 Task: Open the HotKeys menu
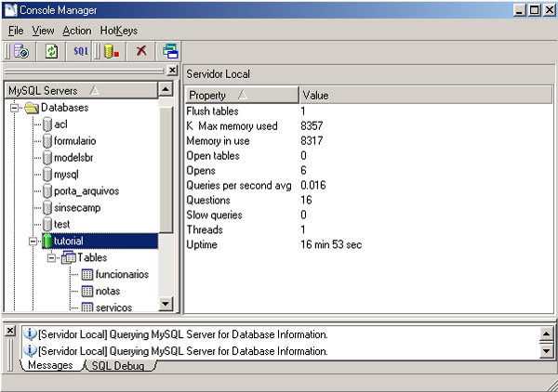tap(118, 31)
